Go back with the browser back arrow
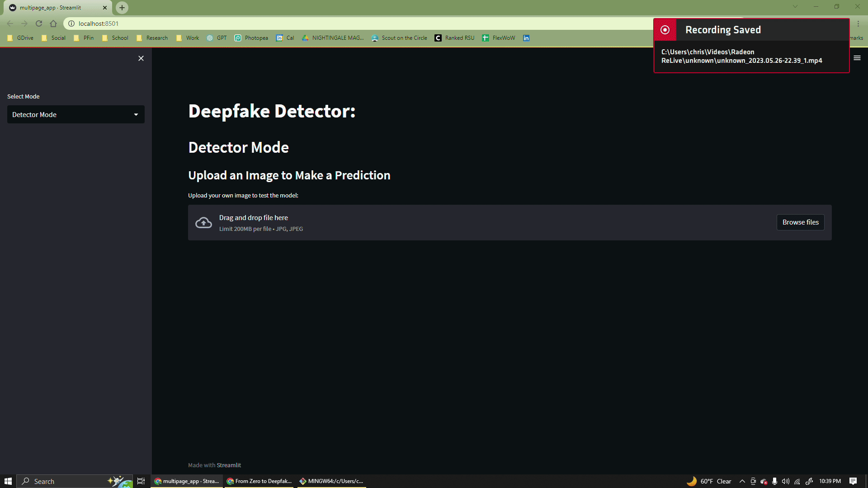Image resolution: width=868 pixels, height=488 pixels. [10, 23]
